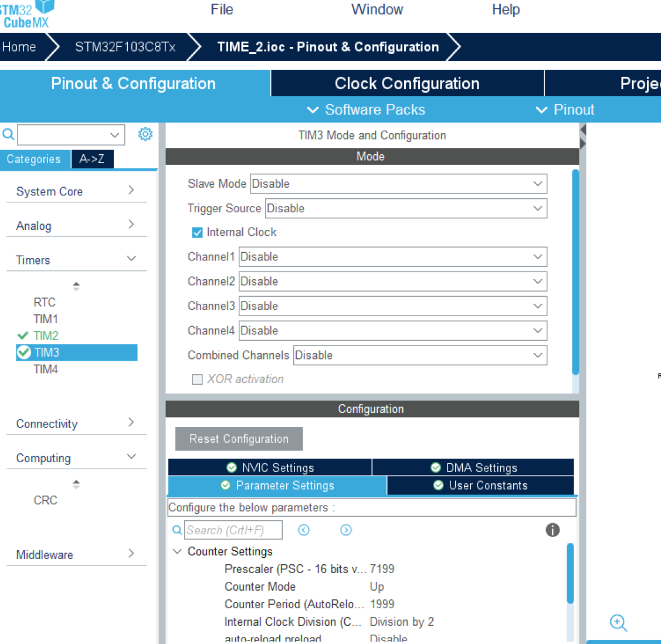Image resolution: width=661 pixels, height=644 pixels.
Task: Click the sort arrows above RTC list
Action: click(x=76, y=287)
